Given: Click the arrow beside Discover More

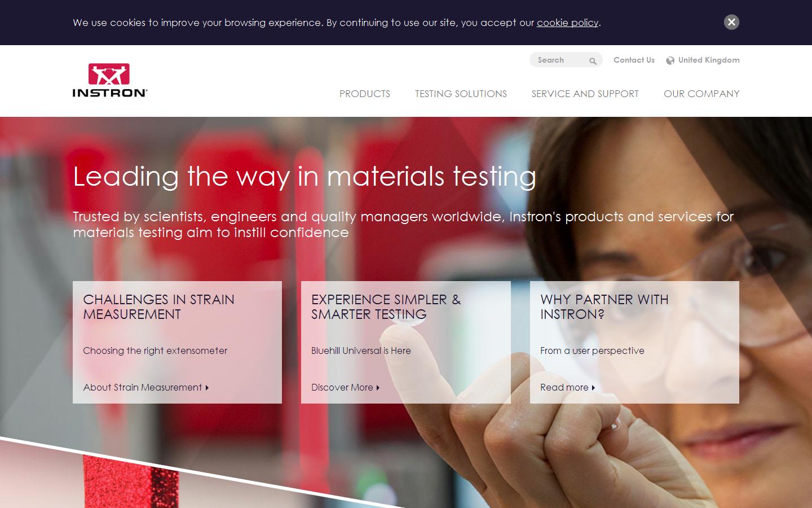Looking at the screenshot, I should click(x=378, y=388).
